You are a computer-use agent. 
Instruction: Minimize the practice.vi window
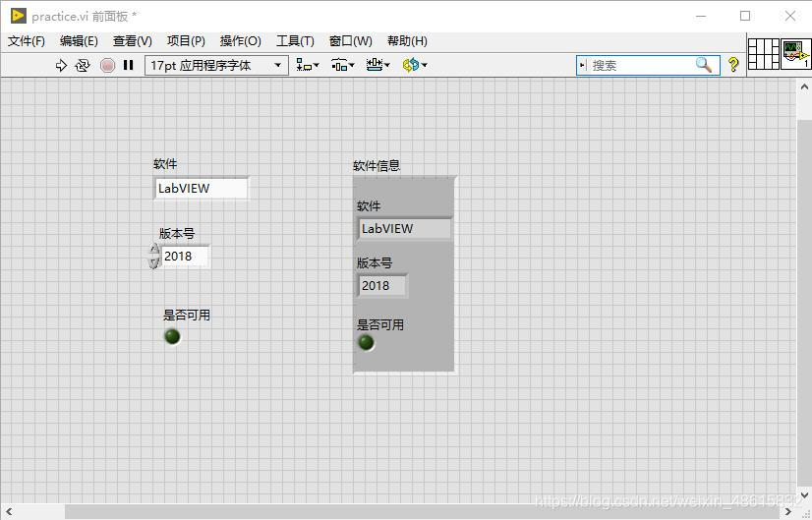[701, 16]
